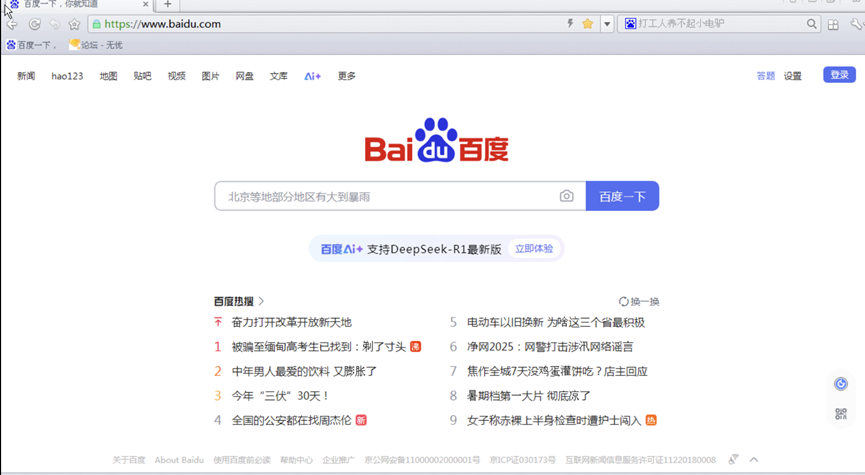Click the blue AI assistant floating icon
Screen dimensions: 865x475
point(841,384)
